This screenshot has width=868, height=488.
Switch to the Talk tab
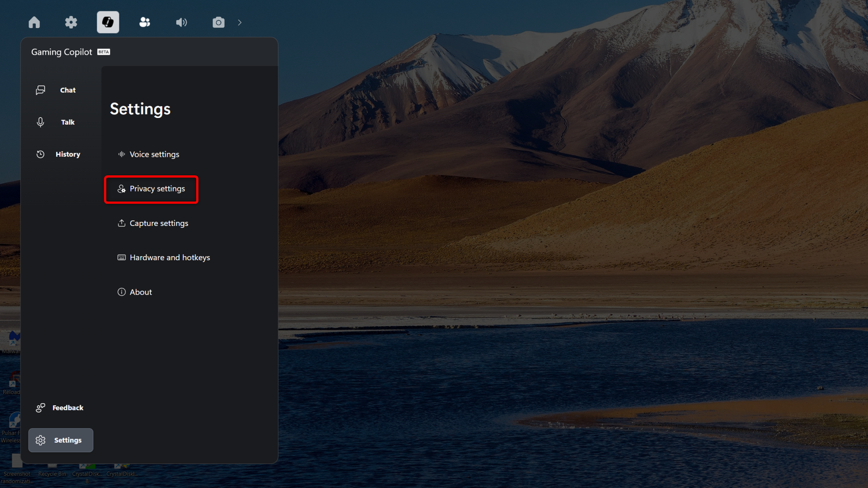pyautogui.click(x=61, y=122)
